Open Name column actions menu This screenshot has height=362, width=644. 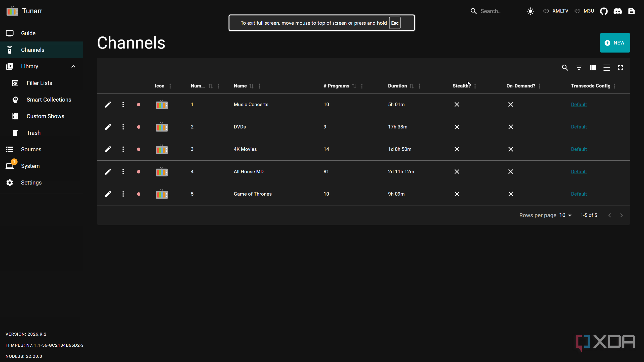(259, 86)
